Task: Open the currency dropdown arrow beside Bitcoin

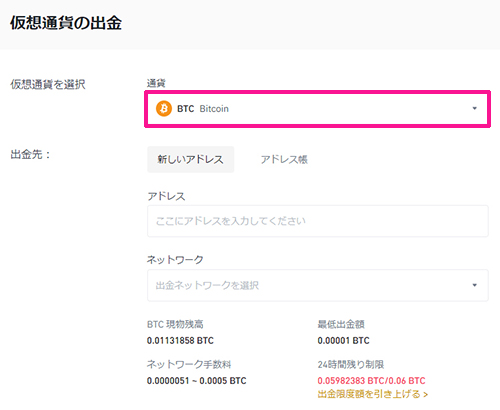Action: pyautogui.click(x=474, y=108)
